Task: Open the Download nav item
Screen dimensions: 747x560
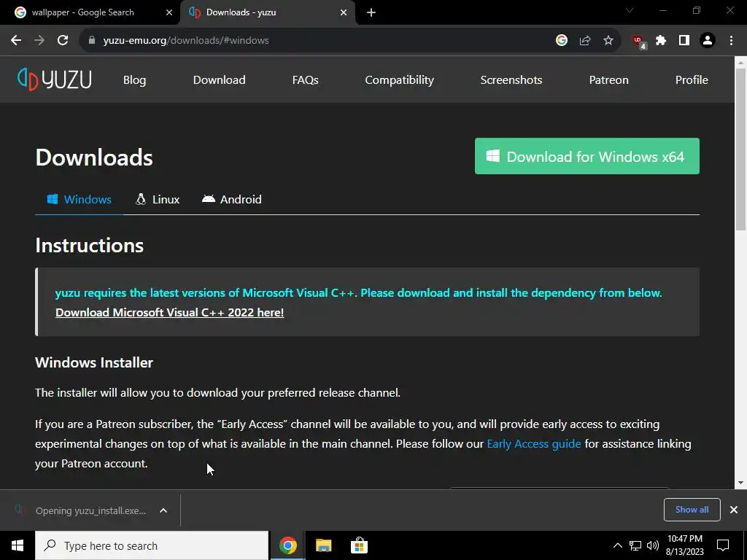Action: pyautogui.click(x=219, y=80)
